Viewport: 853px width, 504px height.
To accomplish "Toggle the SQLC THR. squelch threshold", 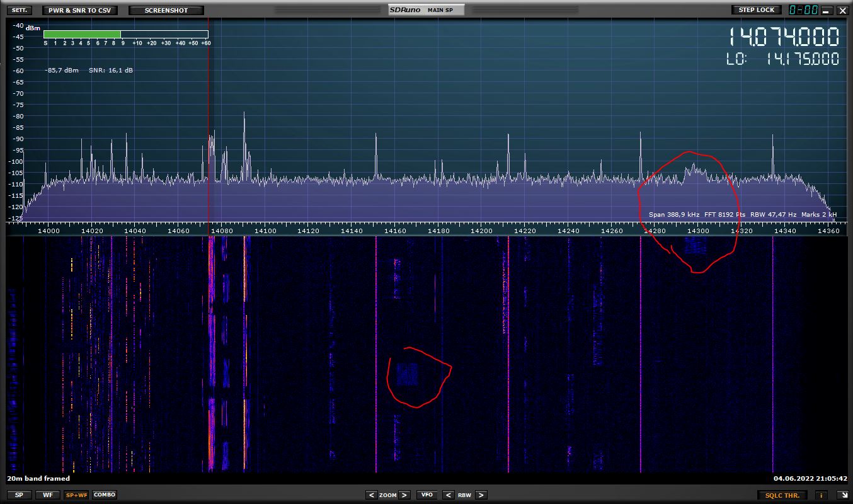I will 782,495.
